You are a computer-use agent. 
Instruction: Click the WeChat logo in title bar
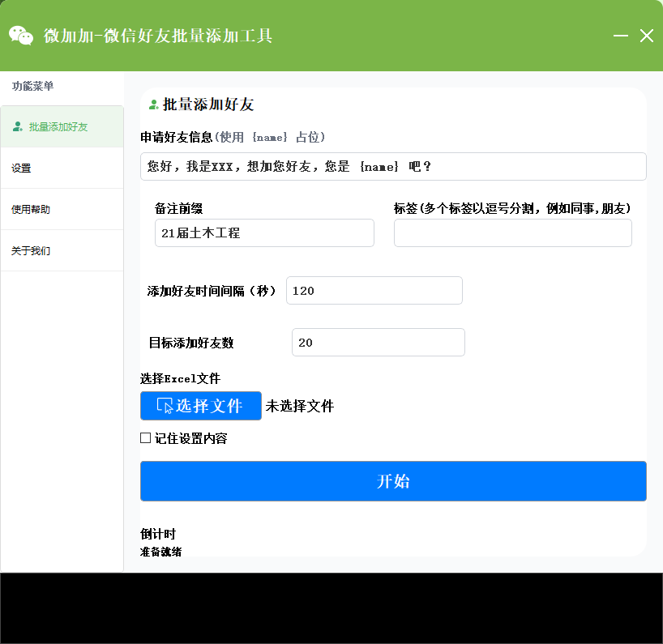[21, 36]
